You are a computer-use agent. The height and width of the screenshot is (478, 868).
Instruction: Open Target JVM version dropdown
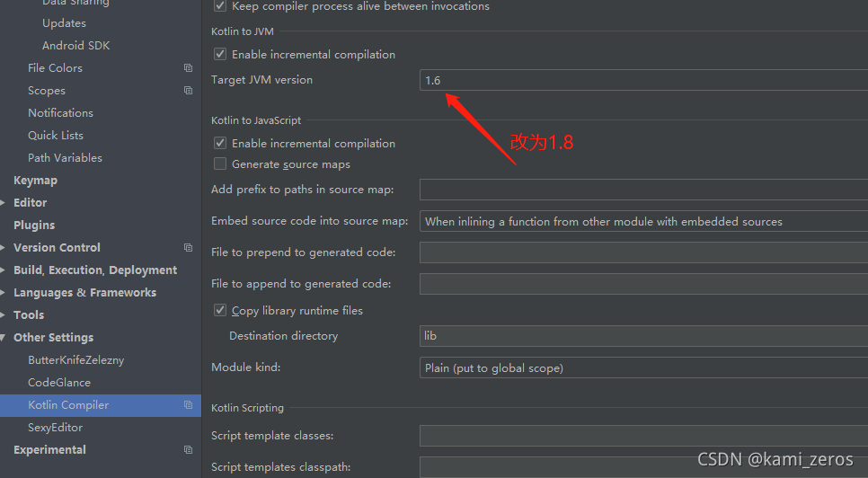click(x=643, y=80)
